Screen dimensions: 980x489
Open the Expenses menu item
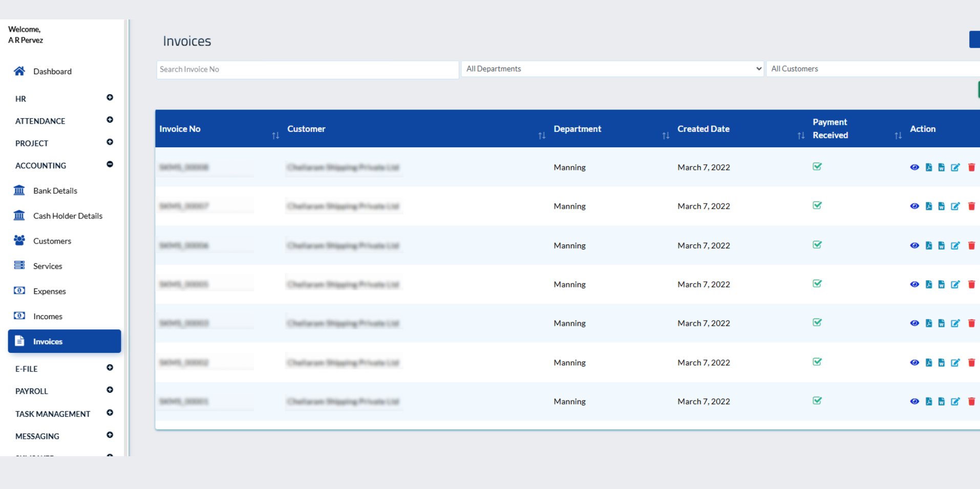50,291
